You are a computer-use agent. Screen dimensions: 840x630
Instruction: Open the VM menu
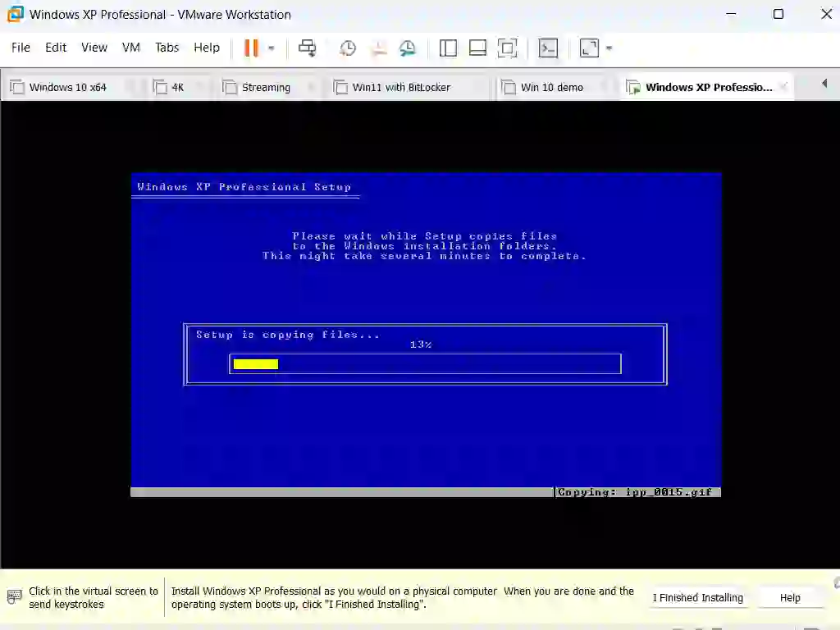point(130,48)
